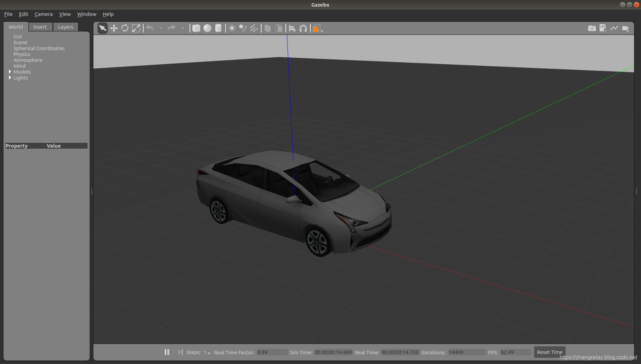Click the copy icon in toolbar
641x364 pixels.
(x=267, y=28)
